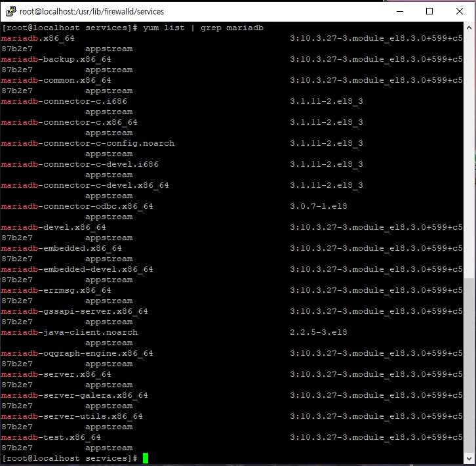Image resolution: width=476 pixels, height=466 pixels.
Task: Click 'mariadb-connector-c-config.noarch' package name
Action: click(x=88, y=143)
